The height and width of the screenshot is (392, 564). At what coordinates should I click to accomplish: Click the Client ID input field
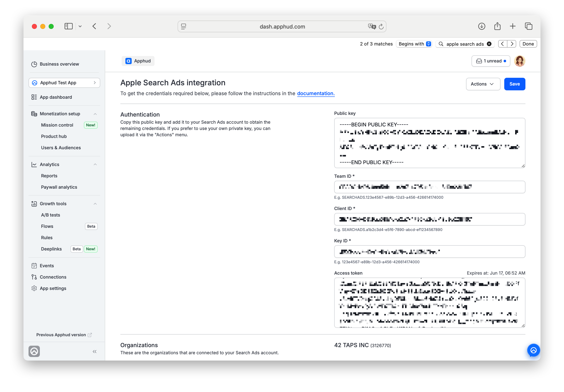(429, 219)
